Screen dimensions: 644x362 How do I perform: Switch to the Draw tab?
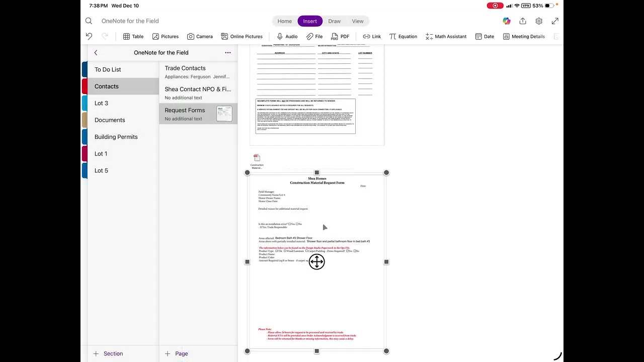point(334,21)
